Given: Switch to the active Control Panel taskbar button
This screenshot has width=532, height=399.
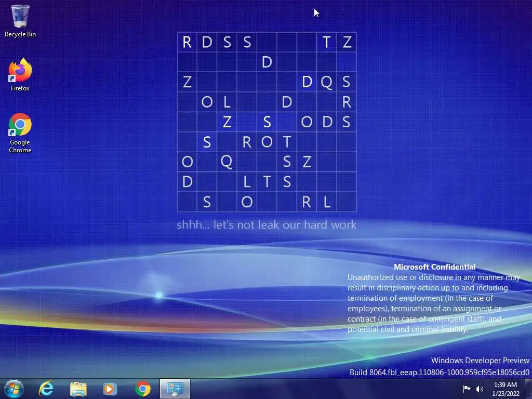Looking at the screenshot, I should [x=175, y=389].
